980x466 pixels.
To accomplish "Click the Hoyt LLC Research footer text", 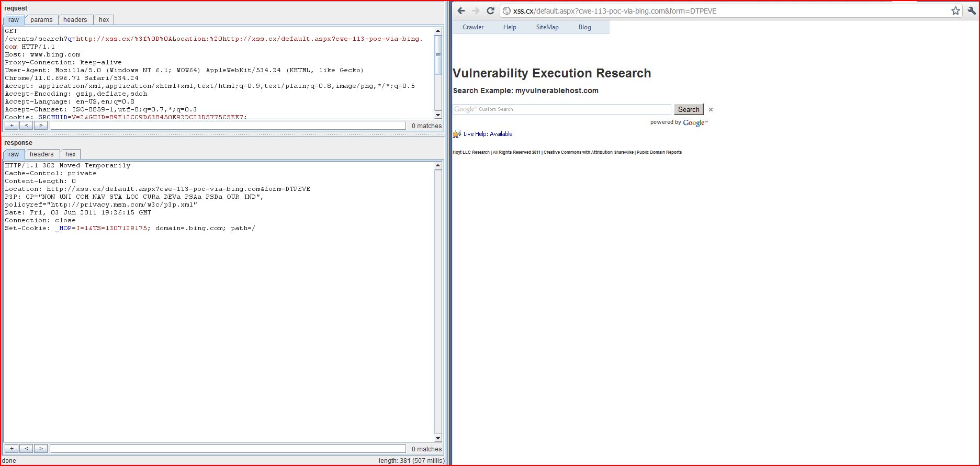I will (471, 152).
